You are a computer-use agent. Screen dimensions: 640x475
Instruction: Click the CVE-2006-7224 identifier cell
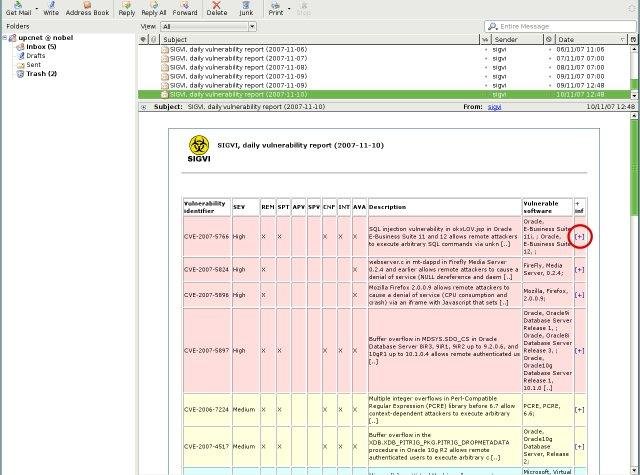pos(207,409)
